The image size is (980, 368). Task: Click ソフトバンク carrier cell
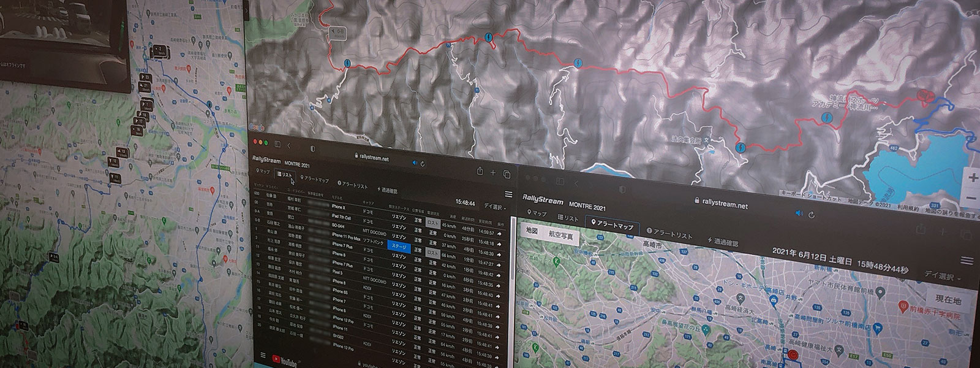(374, 242)
